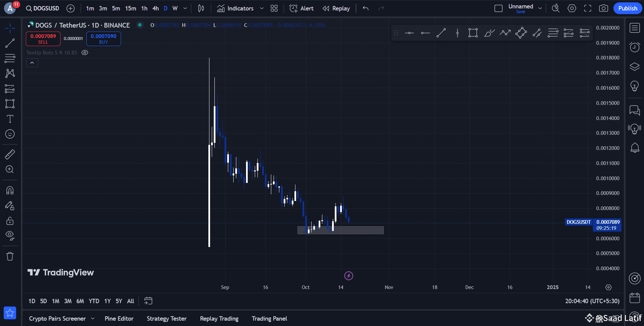Undo the last action

(366, 8)
